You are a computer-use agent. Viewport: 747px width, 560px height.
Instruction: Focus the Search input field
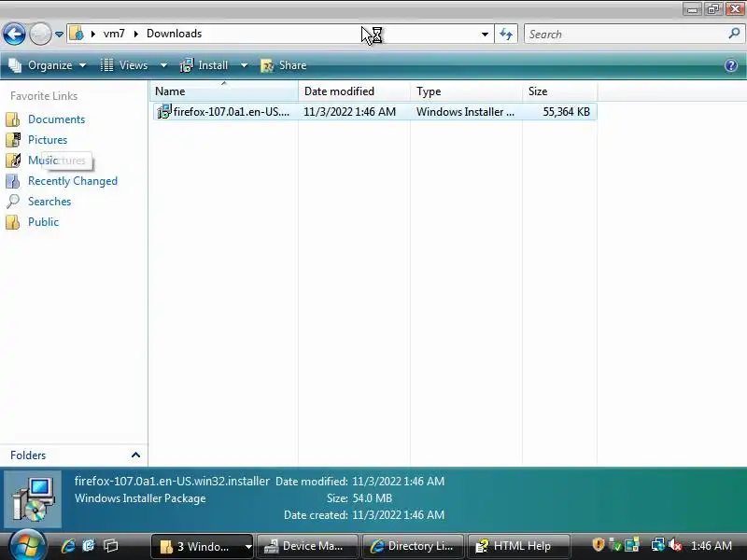(626, 35)
